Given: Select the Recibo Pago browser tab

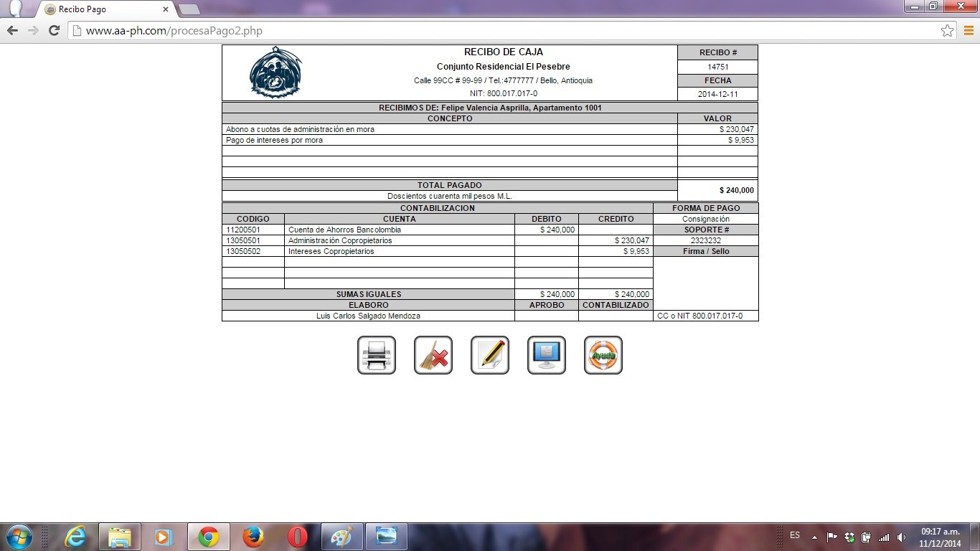Looking at the screenshot, I should (100, 9).
